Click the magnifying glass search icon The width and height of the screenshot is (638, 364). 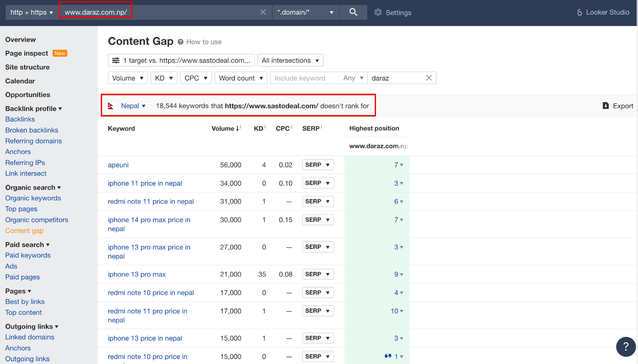(x=353, y=12)
